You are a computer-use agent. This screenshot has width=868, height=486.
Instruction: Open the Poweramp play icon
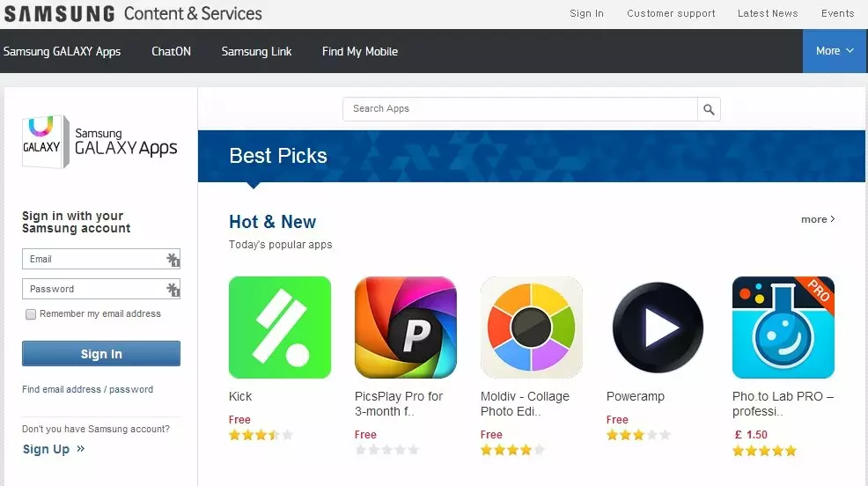[658, 328]
